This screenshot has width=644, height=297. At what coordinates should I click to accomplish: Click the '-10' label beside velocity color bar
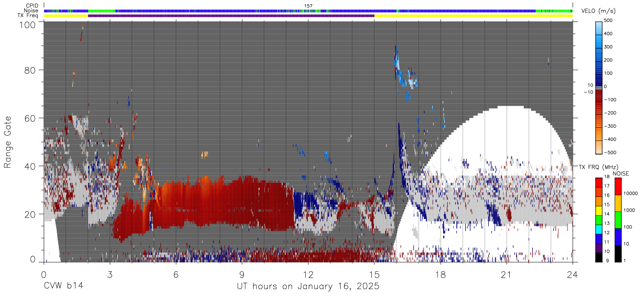point(588,92)
